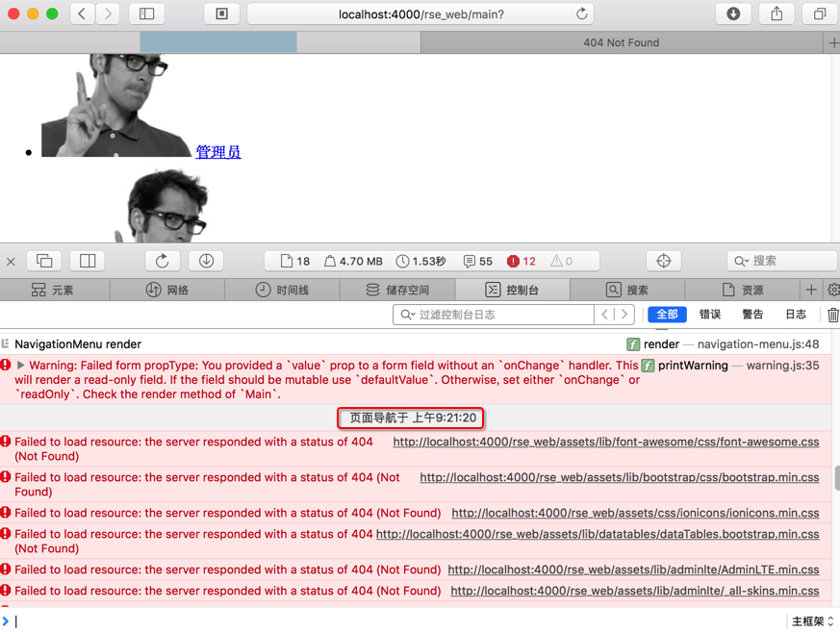
Task: Clear console with the trash icon
Action: 832,315
